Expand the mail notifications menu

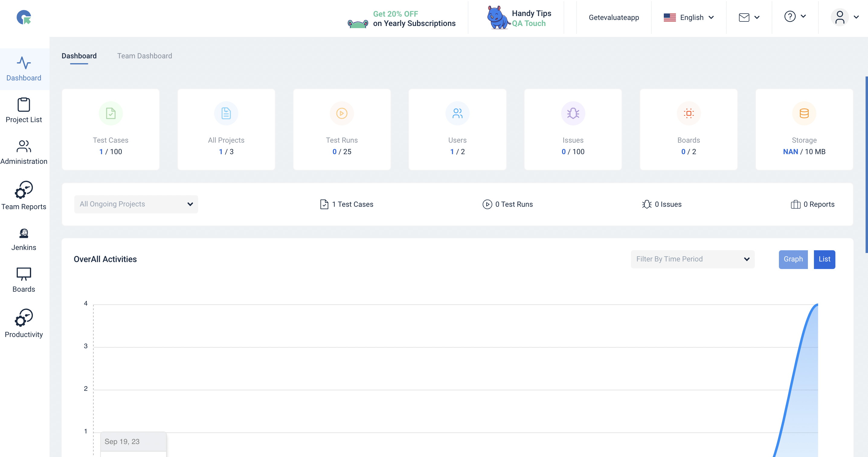pos(749,17)
